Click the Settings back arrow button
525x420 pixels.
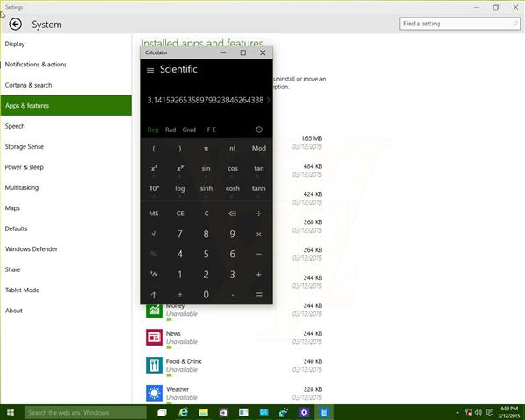(x=15, y=24)
